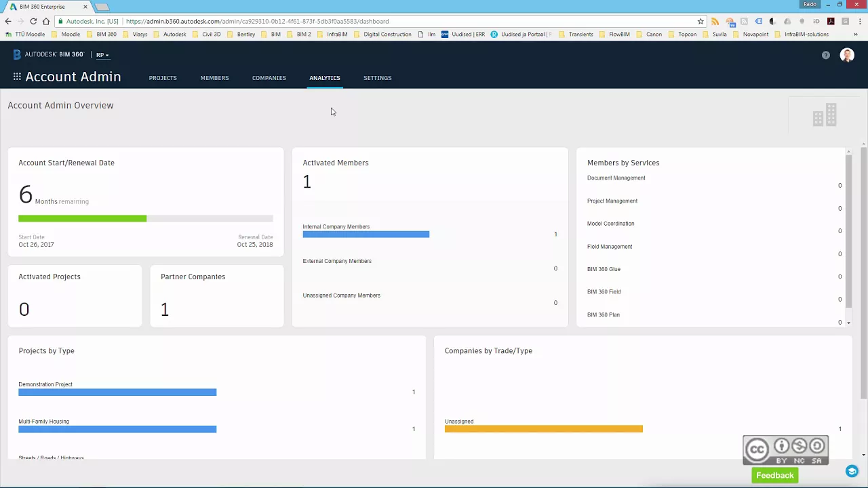Open the TTÜ Moodle bookmark

(x=25, y=34)
